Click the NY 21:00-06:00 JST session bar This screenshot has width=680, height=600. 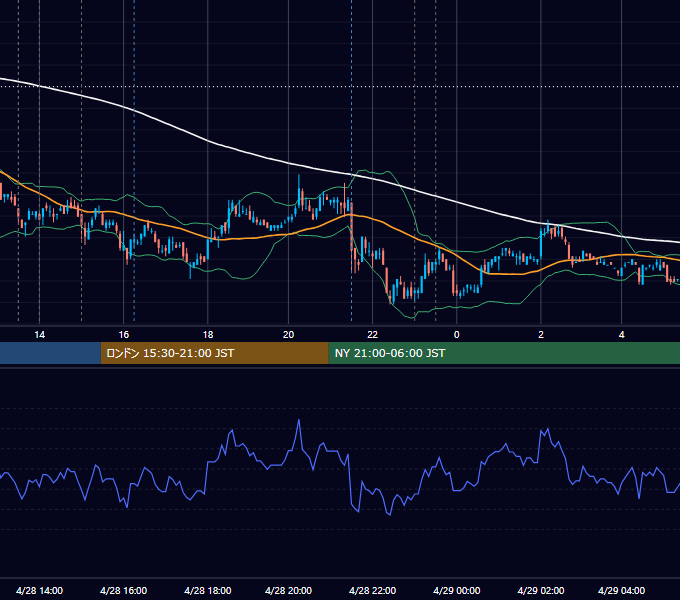click(x=504, y=353)
